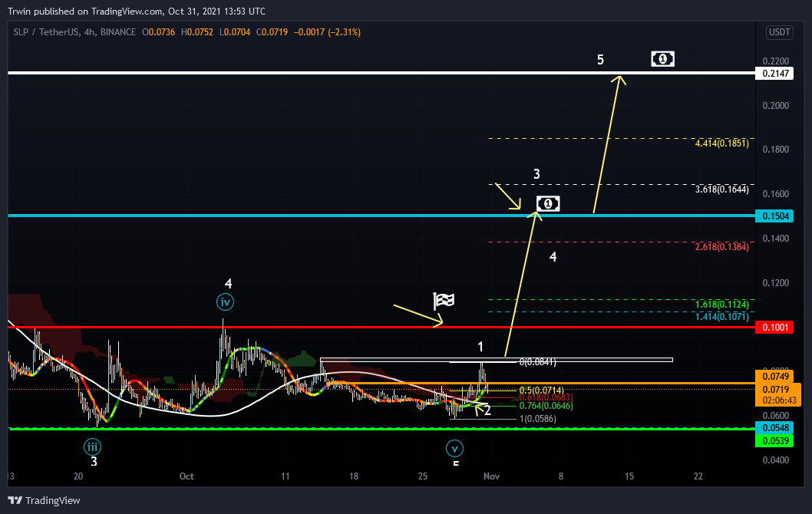Click the 0.764(0.0646) retracement label
The width and height of the screenshot is (812, 514).
click(x=546, y=406)
